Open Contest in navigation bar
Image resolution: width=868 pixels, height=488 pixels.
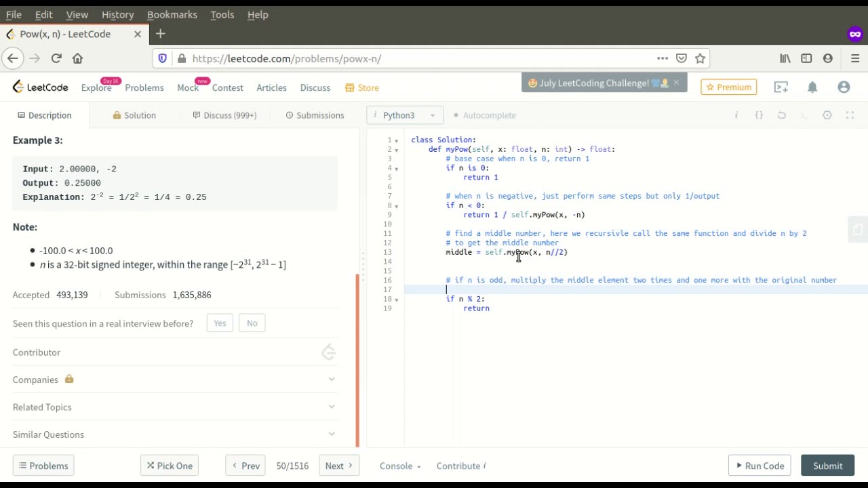227,87
